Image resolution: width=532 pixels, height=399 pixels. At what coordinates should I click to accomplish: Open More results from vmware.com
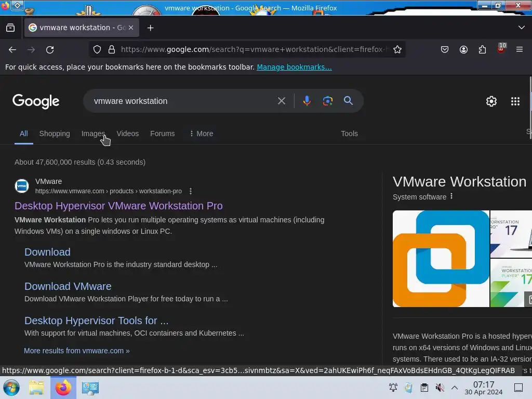coord(77,351)
